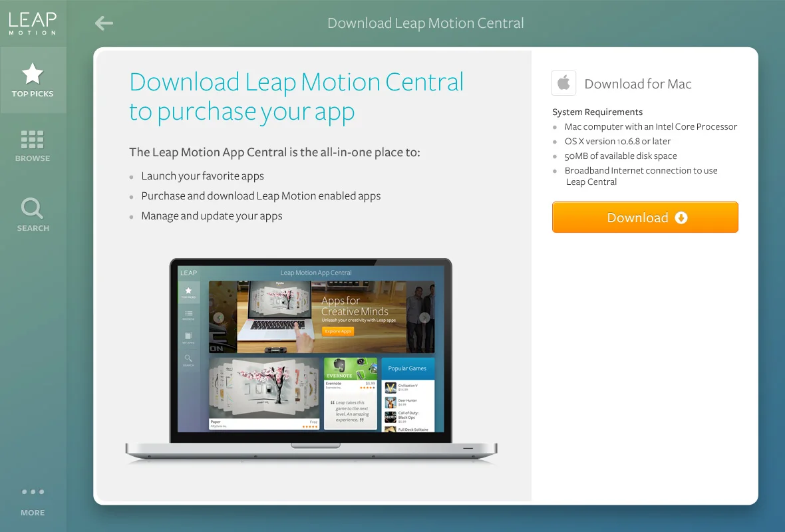
Task: Click '50MB of available disk space' text
Action: [x=620, y=156]
